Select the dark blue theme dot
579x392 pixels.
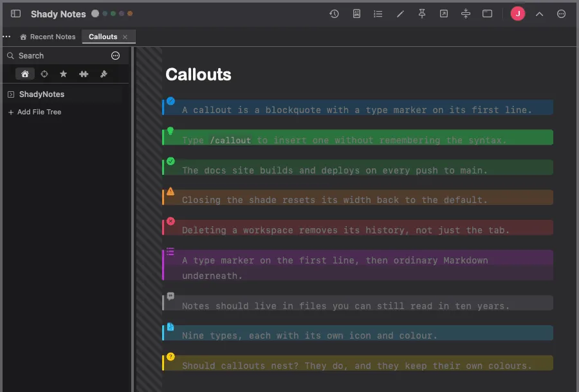click(x=105, y=13)
